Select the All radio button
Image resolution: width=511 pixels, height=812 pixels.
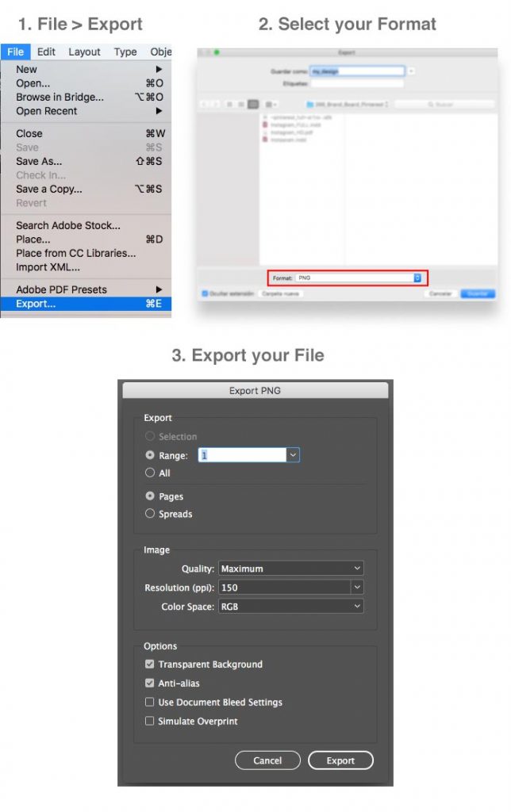point(150,473)
